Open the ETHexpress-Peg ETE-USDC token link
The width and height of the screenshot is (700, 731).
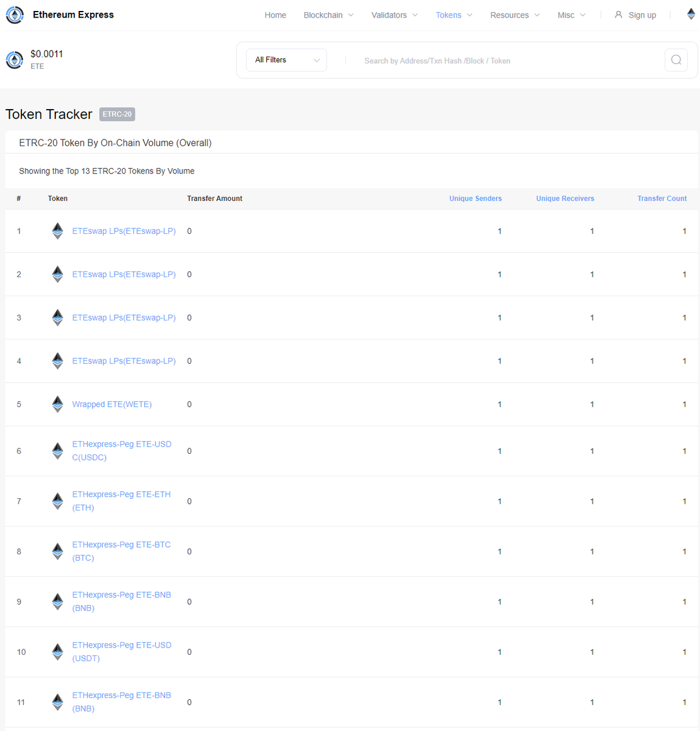tap(122, 451)
